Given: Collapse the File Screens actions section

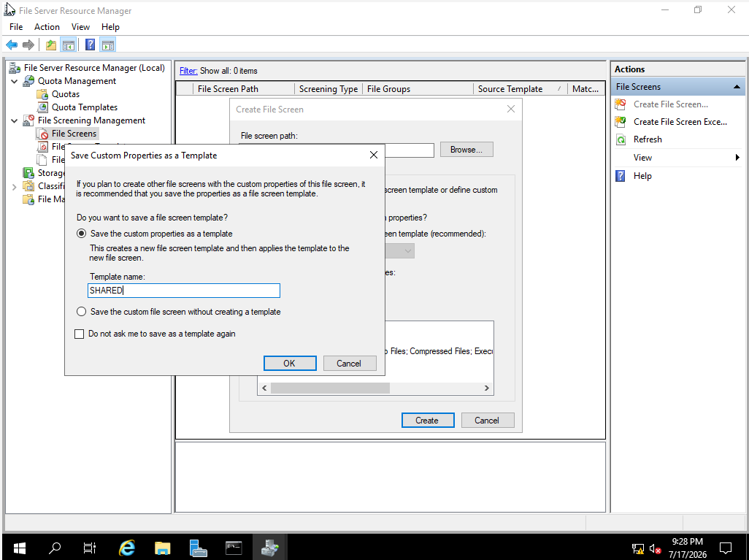Looking at the screenshot, I should coord(737,87).
